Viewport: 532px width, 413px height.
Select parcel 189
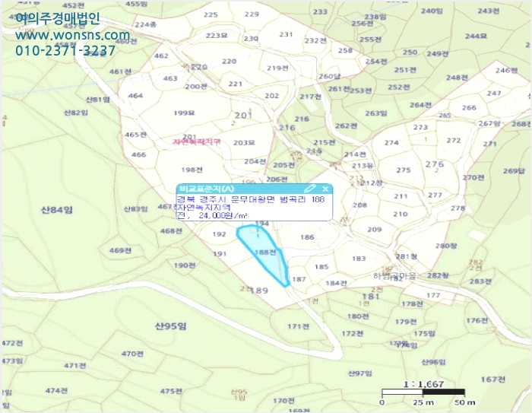(260, 291)
